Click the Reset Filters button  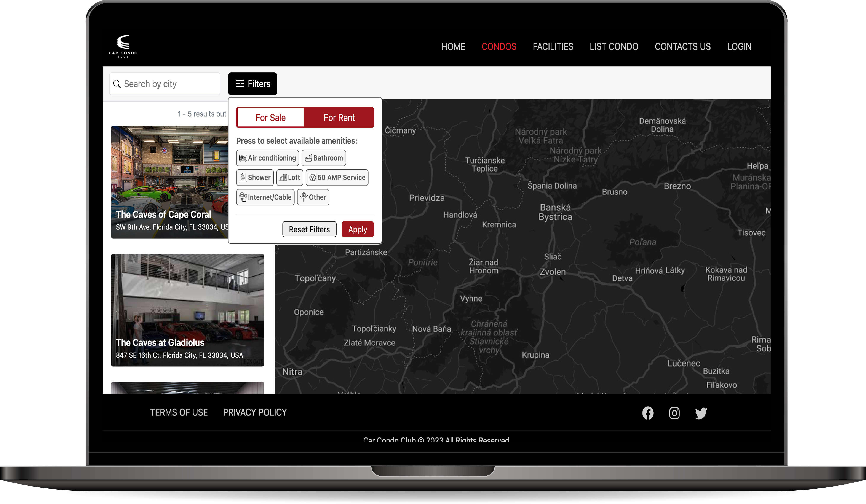click(309, 229)
